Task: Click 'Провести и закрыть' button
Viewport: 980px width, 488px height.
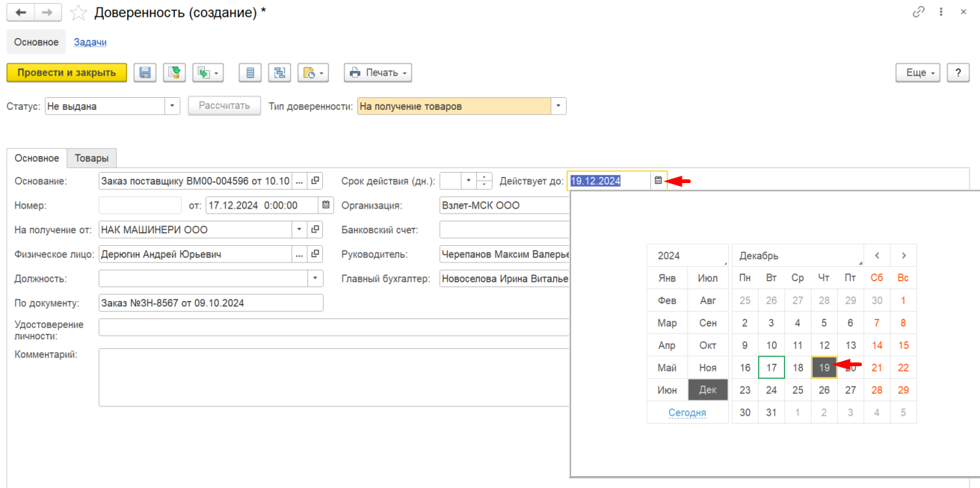Action: (x=67, y=72)
